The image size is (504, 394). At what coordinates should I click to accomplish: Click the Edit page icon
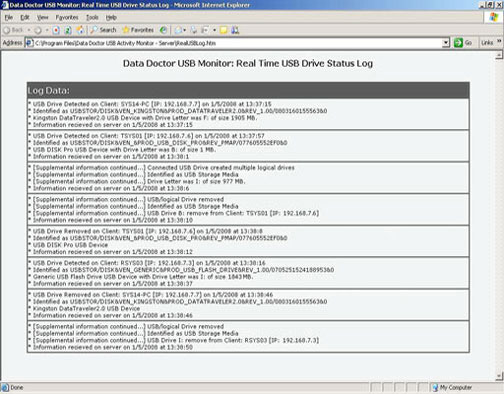pos(205,30)
